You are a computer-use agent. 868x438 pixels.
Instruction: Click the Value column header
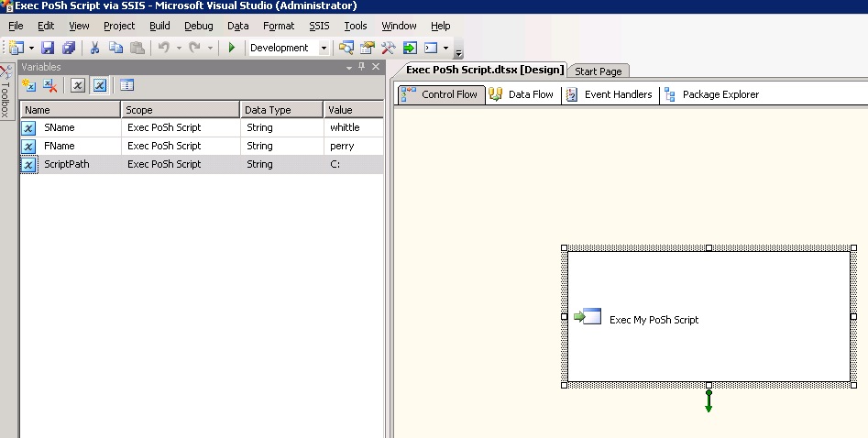tap(354, 110)
